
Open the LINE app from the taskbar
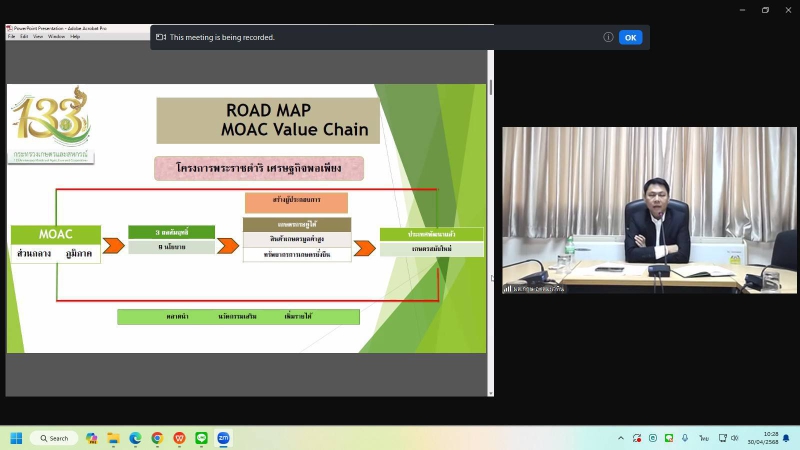tap(201, 438)
